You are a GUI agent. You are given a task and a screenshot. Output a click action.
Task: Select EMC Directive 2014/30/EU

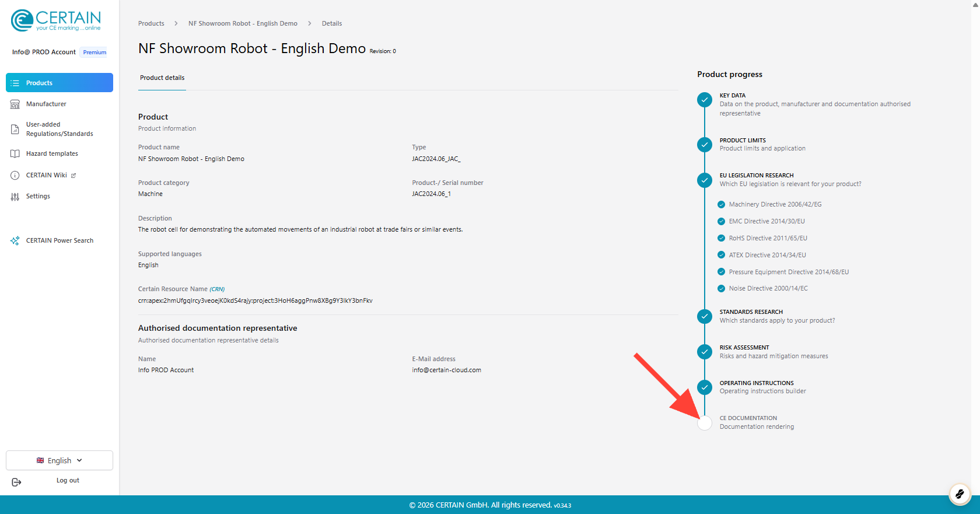click(766, 222)
